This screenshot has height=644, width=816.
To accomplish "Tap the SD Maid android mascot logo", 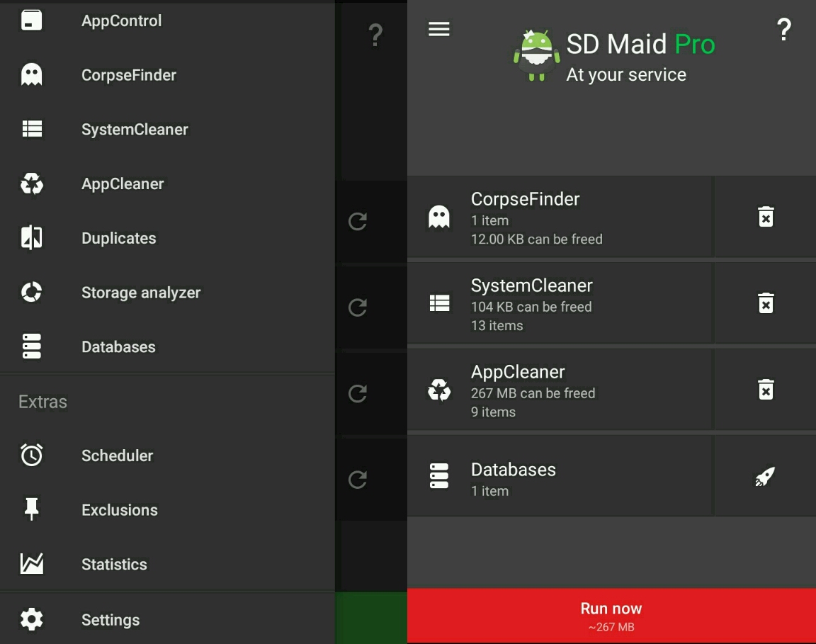I will (536, 55).
